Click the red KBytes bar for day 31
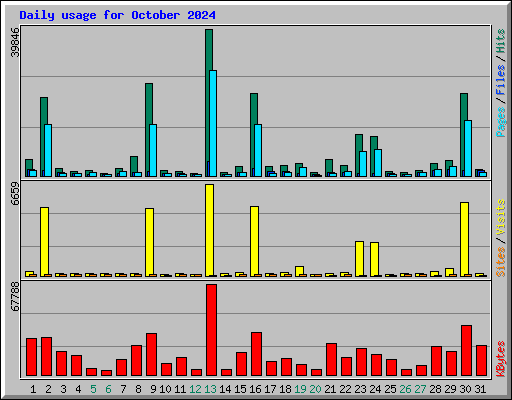The height and width of the screenshot is (400, 512). tap(481, 361)
